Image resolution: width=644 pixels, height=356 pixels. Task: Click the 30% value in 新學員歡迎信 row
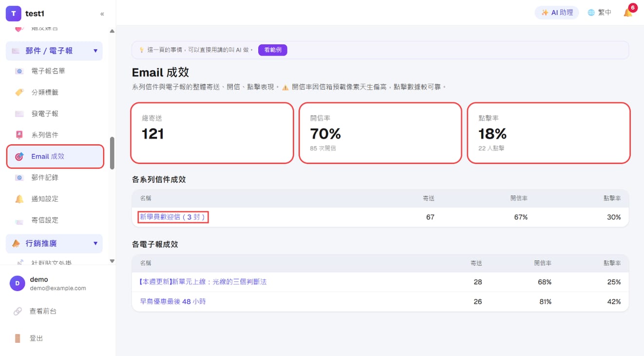(614, 217)
